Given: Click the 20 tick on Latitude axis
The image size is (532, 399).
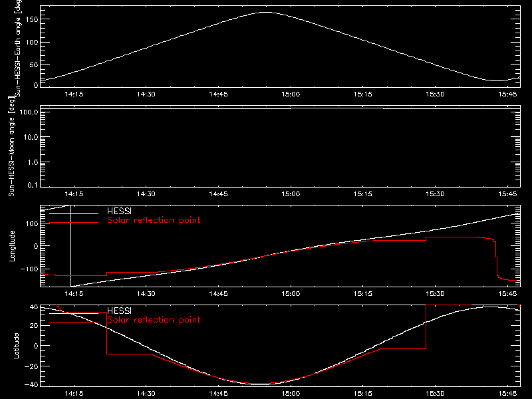Looking at the screenshot, I should pyautogui.click(x=34, y=326).
